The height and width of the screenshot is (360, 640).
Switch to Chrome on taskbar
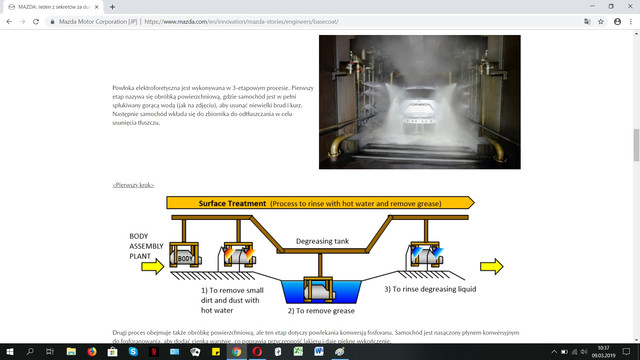tap(236, 351)
